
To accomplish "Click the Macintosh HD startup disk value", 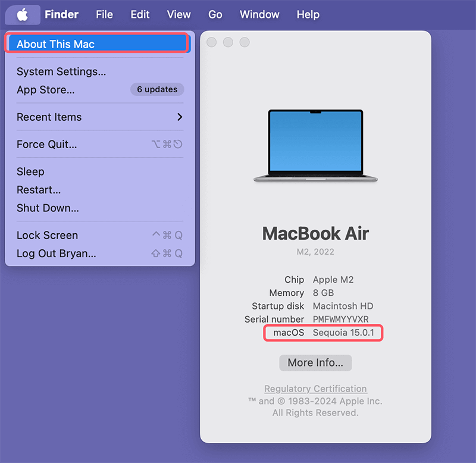I will [343, 306].
